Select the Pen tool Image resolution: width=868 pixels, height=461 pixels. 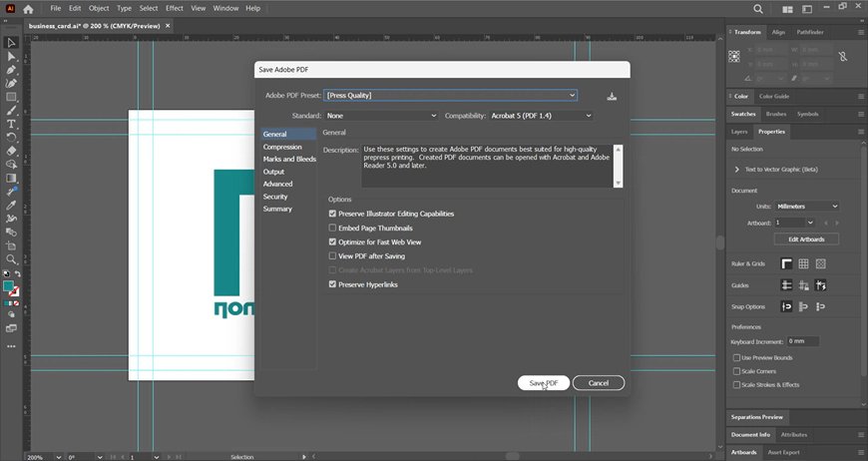11,70
